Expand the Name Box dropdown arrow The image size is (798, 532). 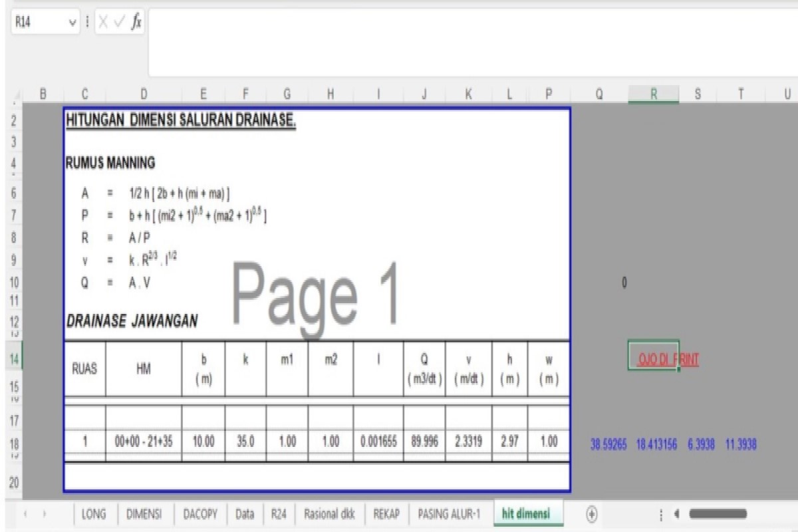[x=72, y=23]
